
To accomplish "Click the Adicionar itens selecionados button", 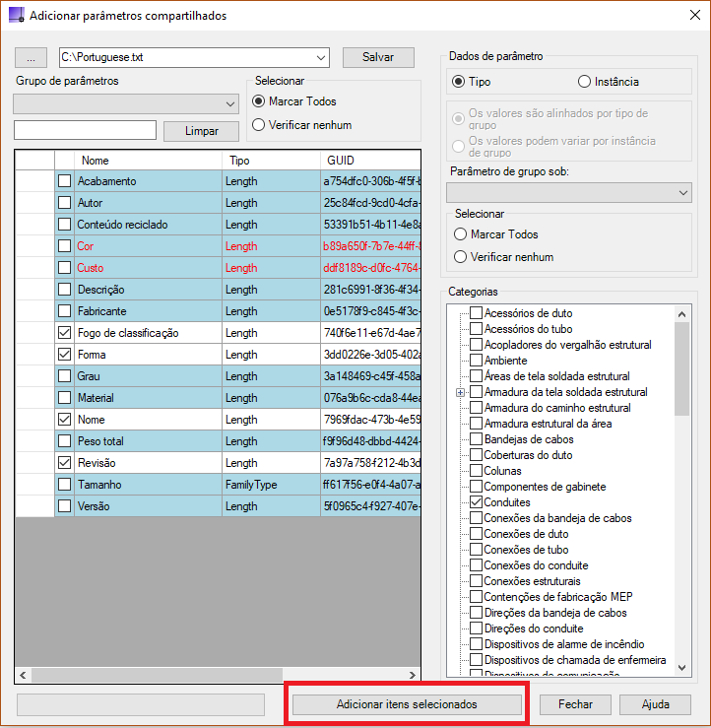I will tap(407, 704).
